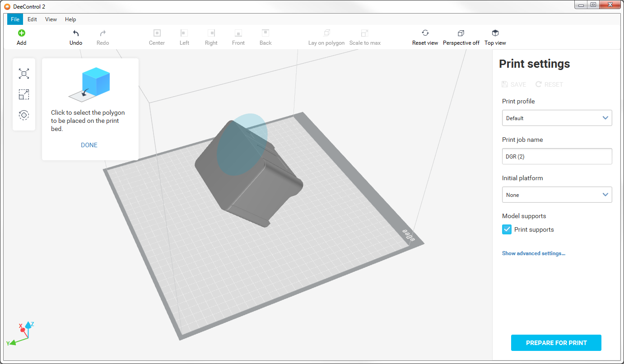The width and height of the screenshot is (624, 364).
Task: Toggle Perspective off view mode
Action: [x=461, y=33]
